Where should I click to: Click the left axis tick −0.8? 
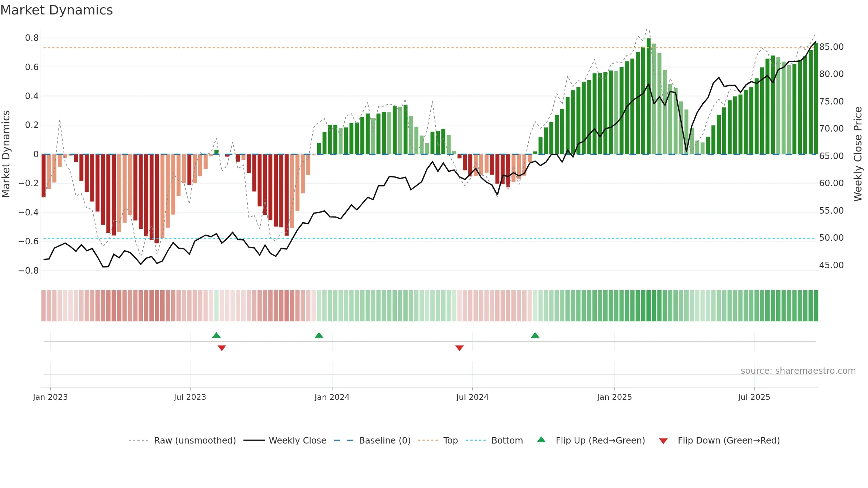[29, 270]
